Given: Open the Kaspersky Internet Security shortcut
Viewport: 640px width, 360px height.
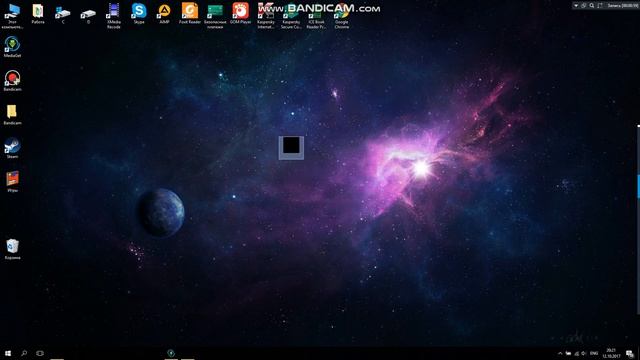Looking at the screenshot, I should pyautogui.click(x=266, y=16).
